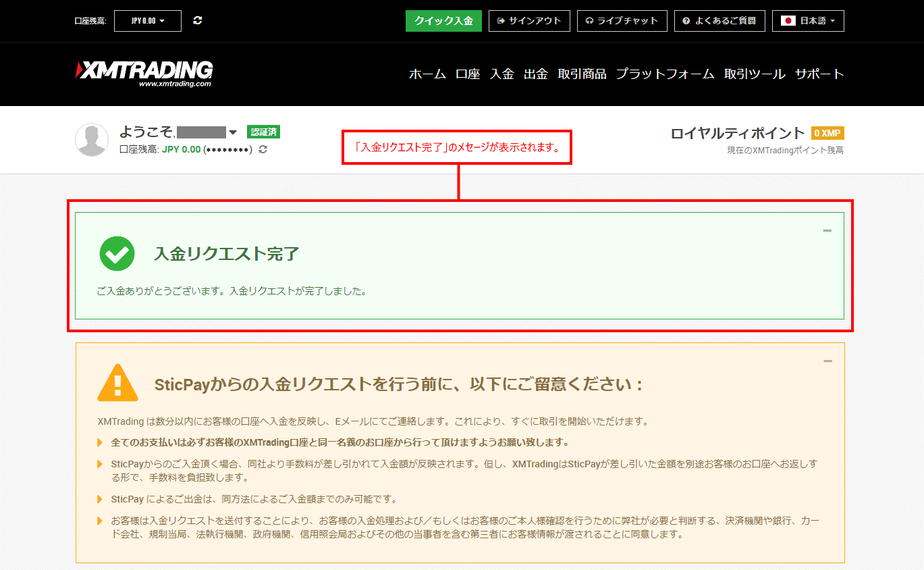The width and height of the screenshot is (924, 570).
Task: Click the green 認証済 verified badge
Action: coord(263,132)
